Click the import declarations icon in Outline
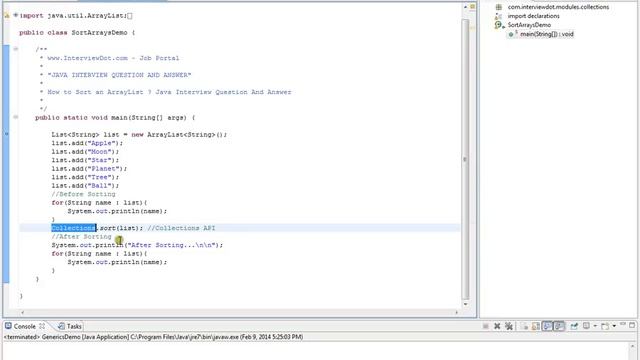This screenshot has width=640, height=360. coord(498,16)
